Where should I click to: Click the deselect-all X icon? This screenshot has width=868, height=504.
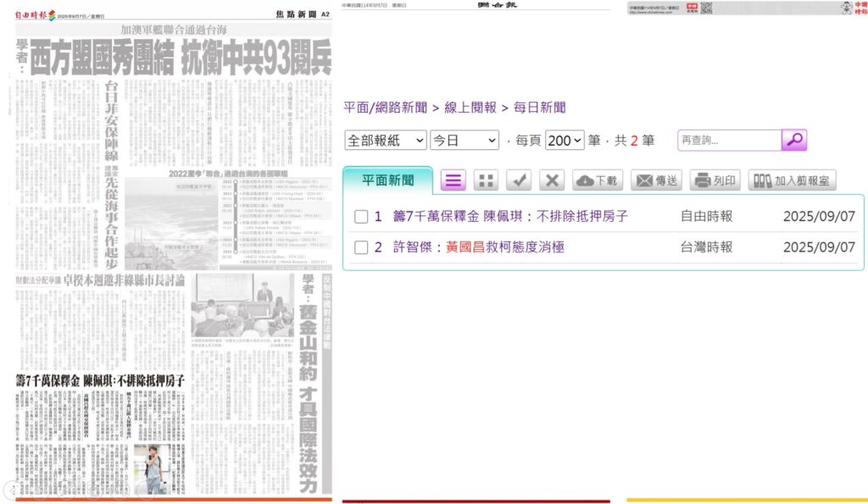pyautogui.click(x=551, y=180)
